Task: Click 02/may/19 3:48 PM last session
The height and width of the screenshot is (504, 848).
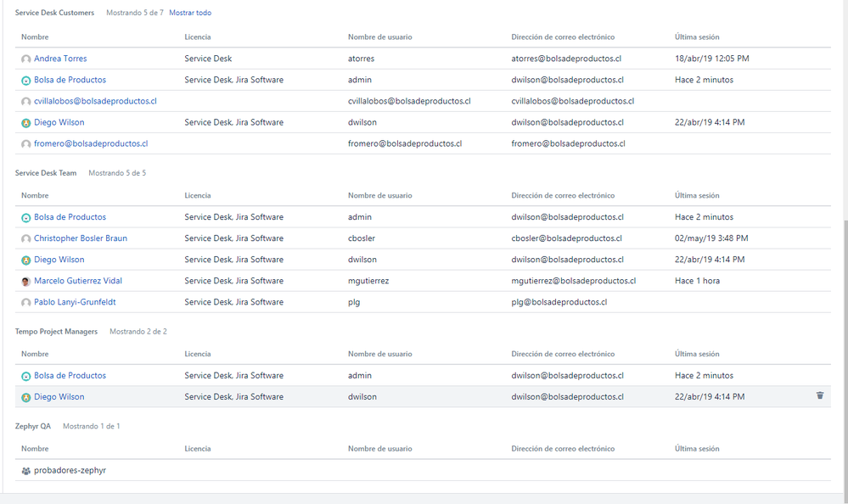Action: 711,238
